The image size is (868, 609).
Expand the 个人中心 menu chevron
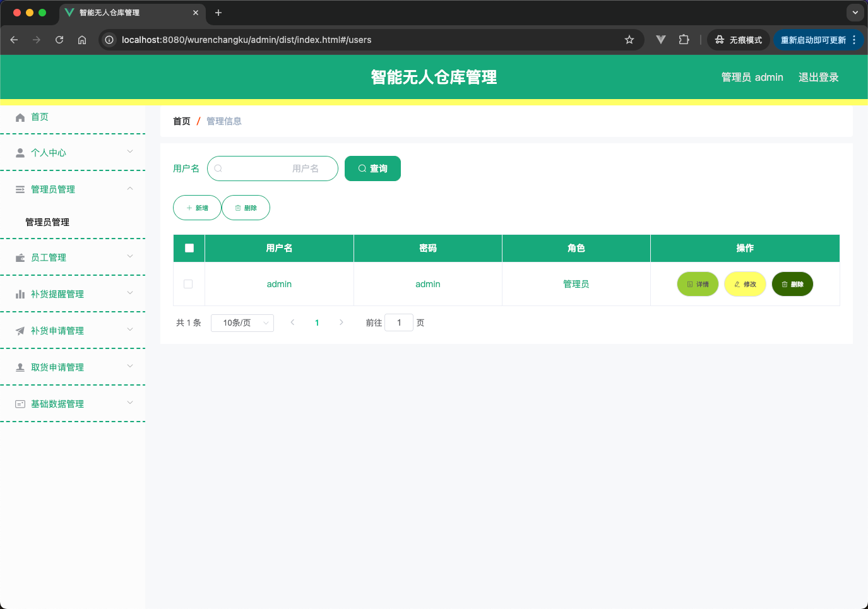[x=130, y=151]
